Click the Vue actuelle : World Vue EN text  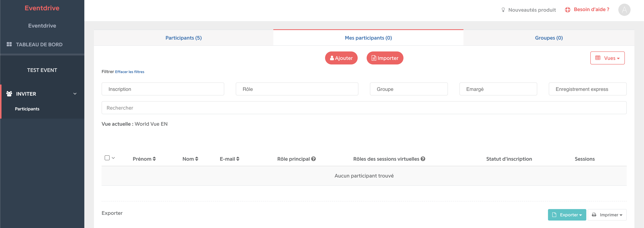(x=135, y=124)
